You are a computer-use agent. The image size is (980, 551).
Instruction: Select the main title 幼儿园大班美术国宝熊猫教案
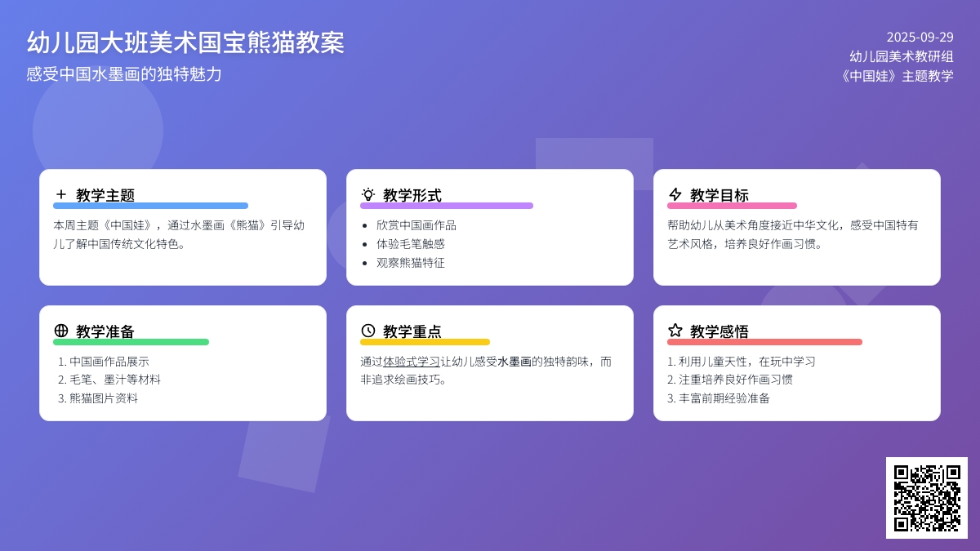point(185,42)
